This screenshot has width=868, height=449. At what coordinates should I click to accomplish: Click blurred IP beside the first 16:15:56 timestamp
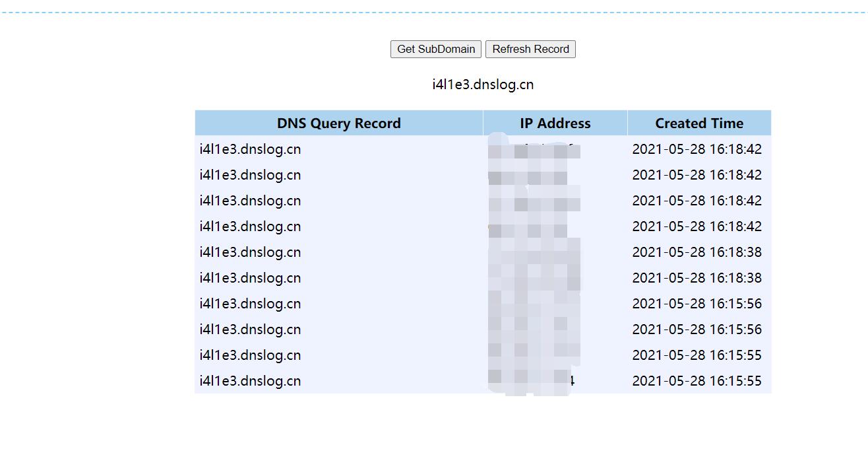[x=534, y=304]
